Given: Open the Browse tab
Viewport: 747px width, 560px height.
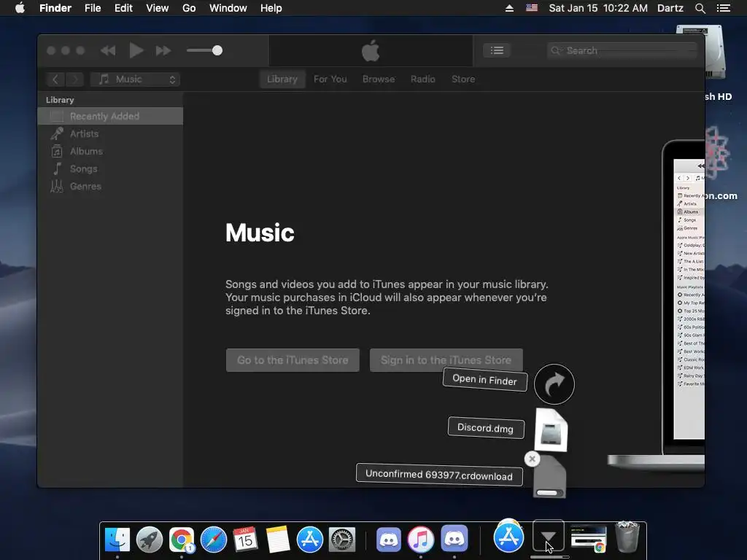Looking at the screenshot, I should tap(379, 79).
